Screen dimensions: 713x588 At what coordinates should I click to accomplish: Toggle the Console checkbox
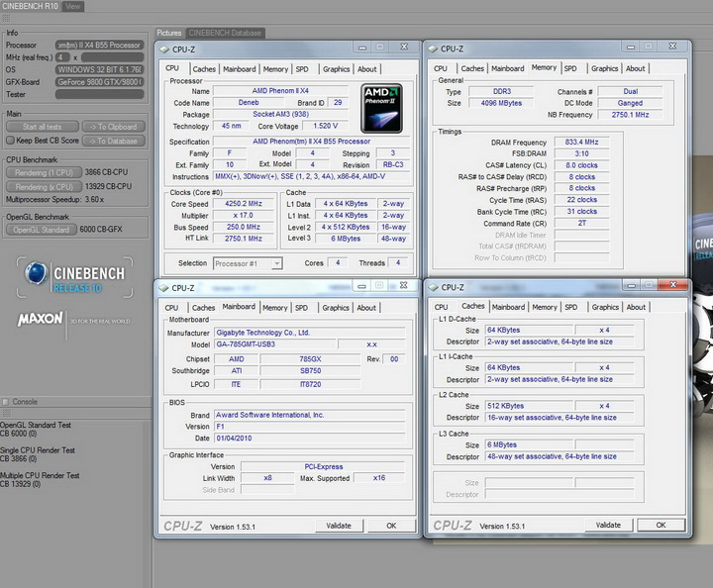[6, 402]
